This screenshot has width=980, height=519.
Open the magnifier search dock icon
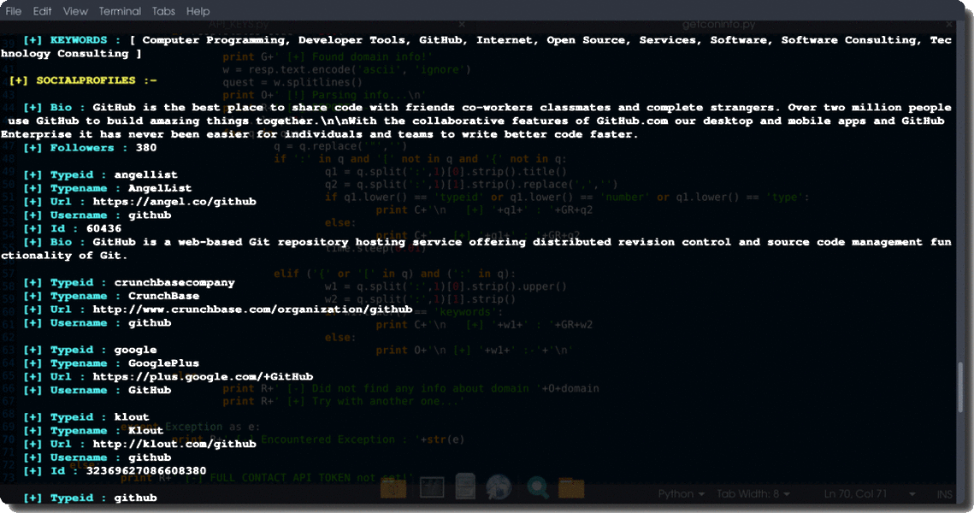click(537, 487)
